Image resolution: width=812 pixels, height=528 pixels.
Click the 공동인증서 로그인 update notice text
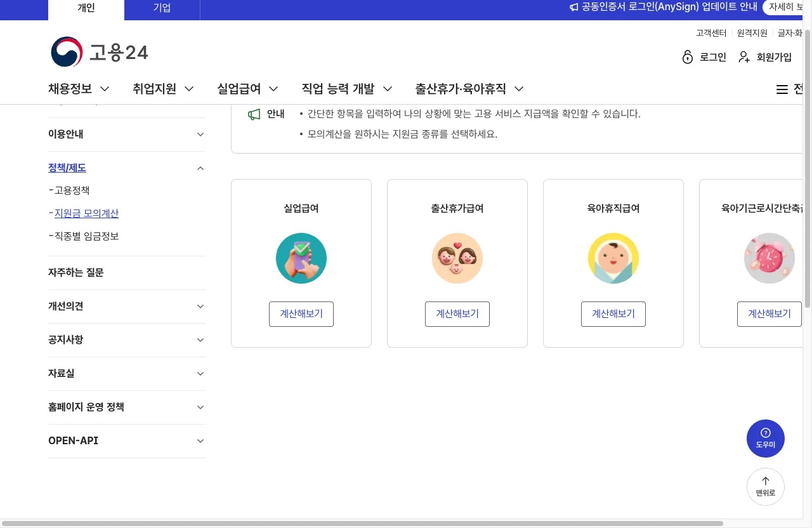pos(669,8)
